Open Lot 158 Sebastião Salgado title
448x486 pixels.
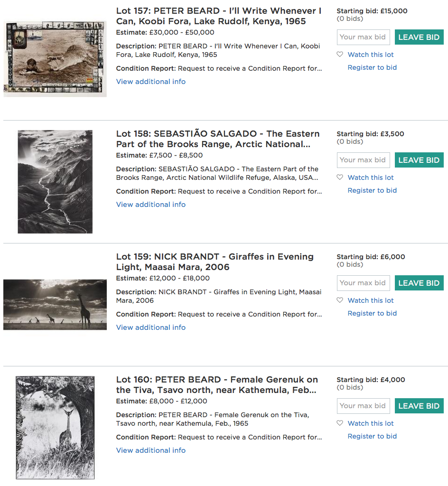tap(218, 139)
